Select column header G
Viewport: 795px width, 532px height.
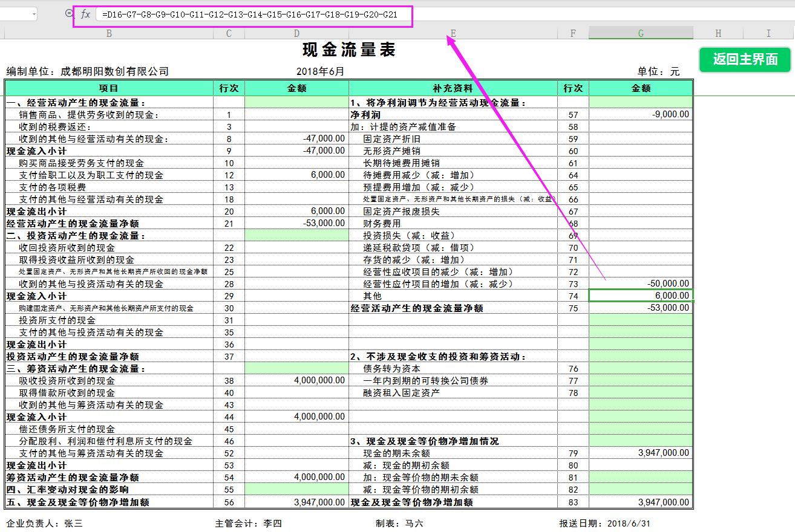[x=640, y=33]
